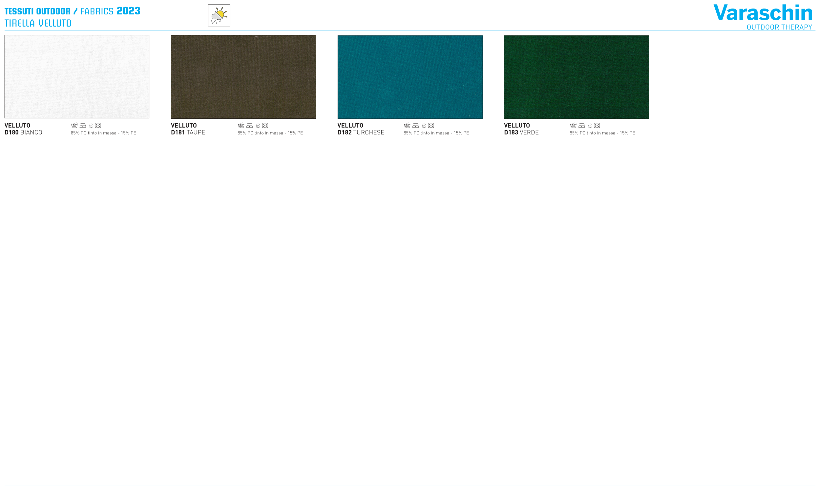This screenshot has width=820, height=504.
Task: Click the sun and rain weather icon
Action: 219,15
